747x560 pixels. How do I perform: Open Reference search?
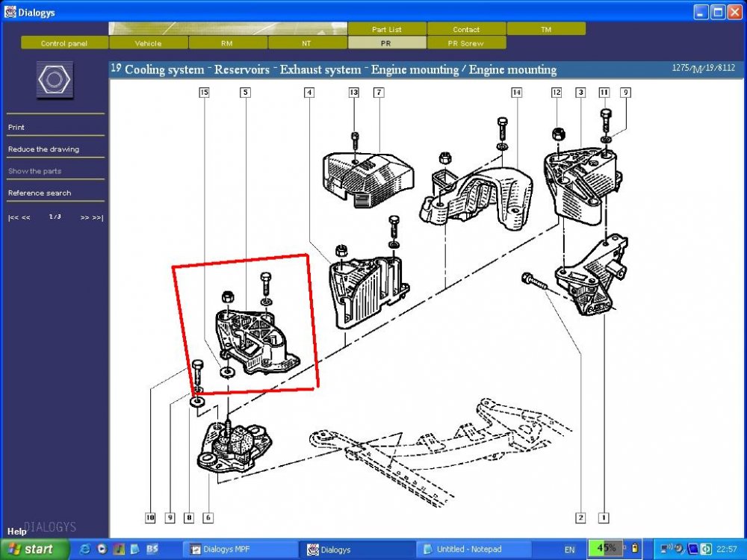(x=40, y=193)
